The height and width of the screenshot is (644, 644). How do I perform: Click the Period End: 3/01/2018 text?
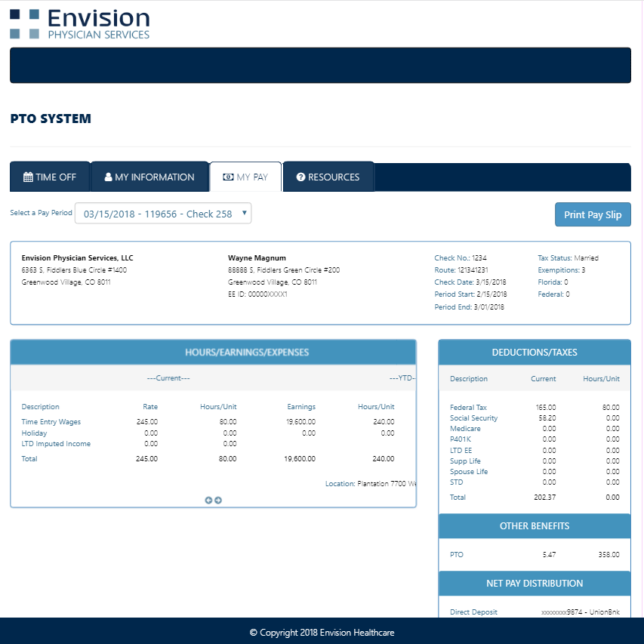click(469, 307)
